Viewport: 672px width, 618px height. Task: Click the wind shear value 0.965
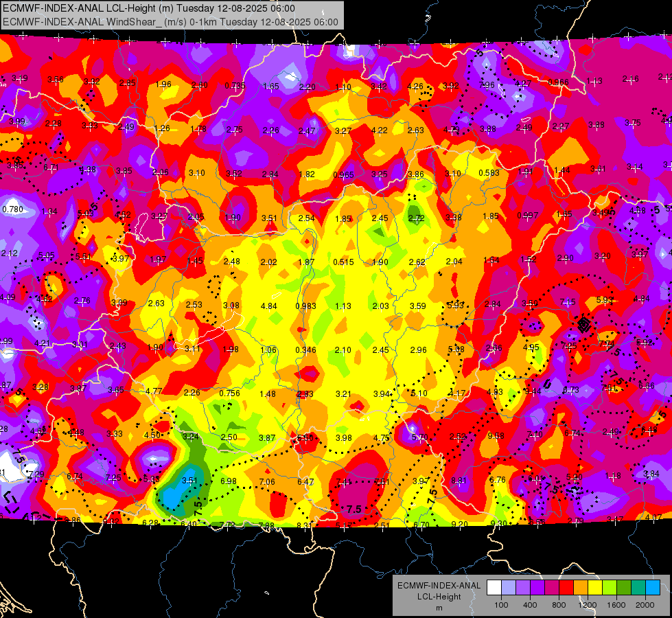[343, 174]
